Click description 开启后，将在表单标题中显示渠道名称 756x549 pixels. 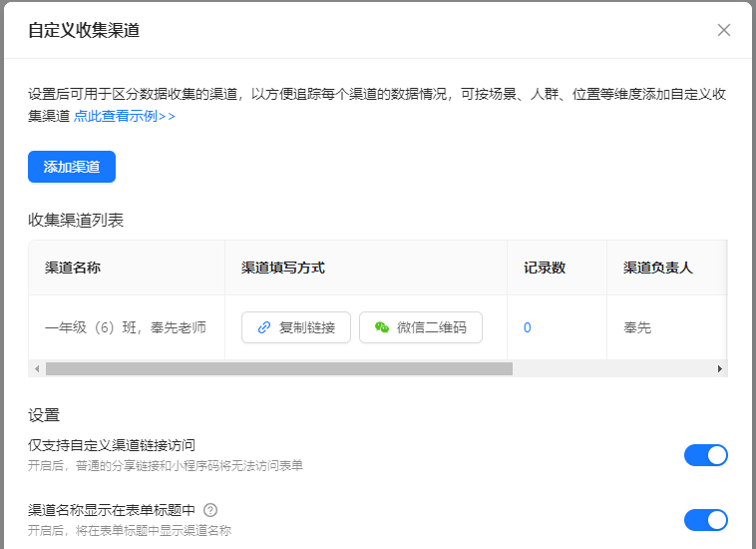[x=130, y=531]
